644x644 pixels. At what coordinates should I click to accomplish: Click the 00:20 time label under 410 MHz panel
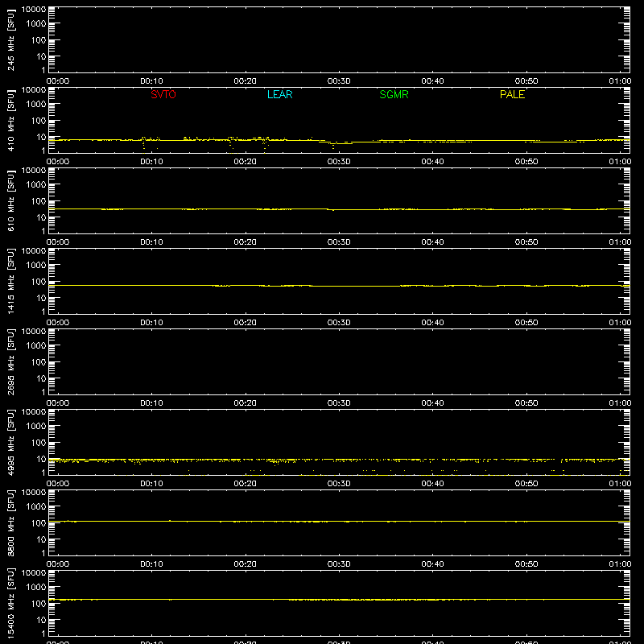click(x=246, y=162)
